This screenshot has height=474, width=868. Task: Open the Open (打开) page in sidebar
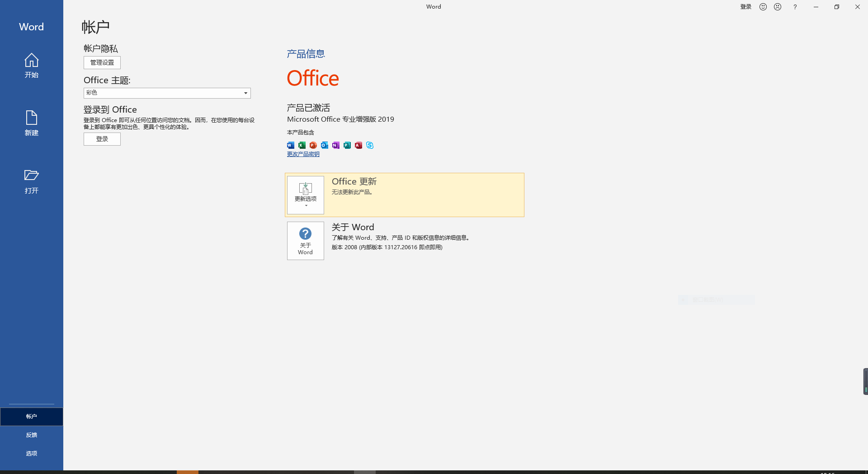point(31,181)
